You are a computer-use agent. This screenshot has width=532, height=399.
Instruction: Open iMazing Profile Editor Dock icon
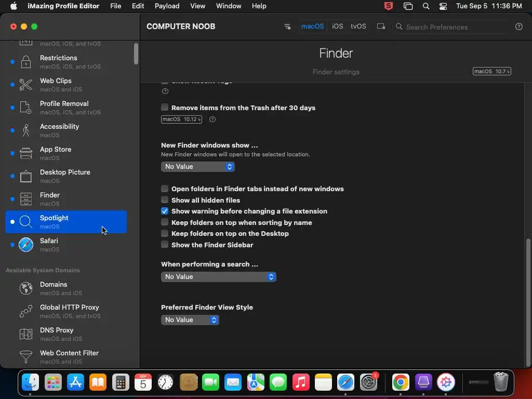(x=446, y=382)
